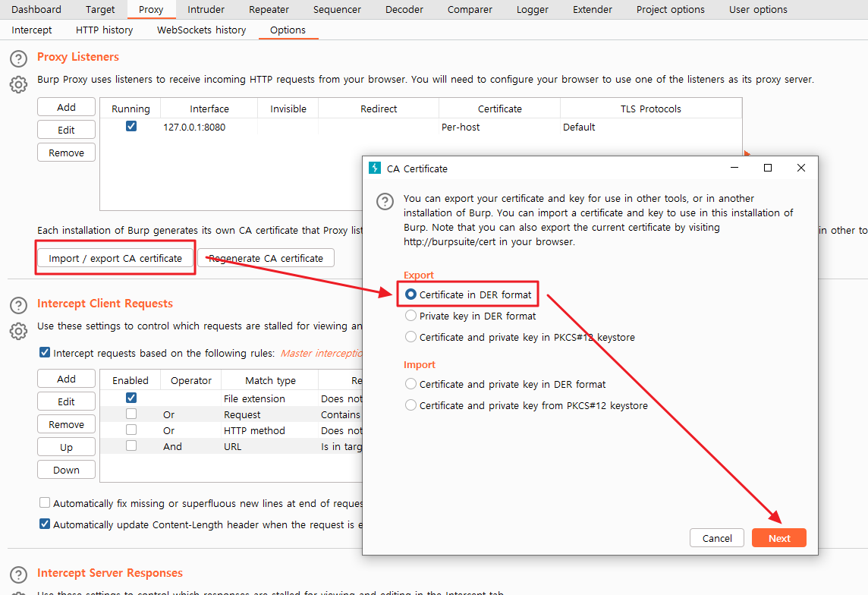Open Proxy Listeners settings gear

(x=18, y=85)
